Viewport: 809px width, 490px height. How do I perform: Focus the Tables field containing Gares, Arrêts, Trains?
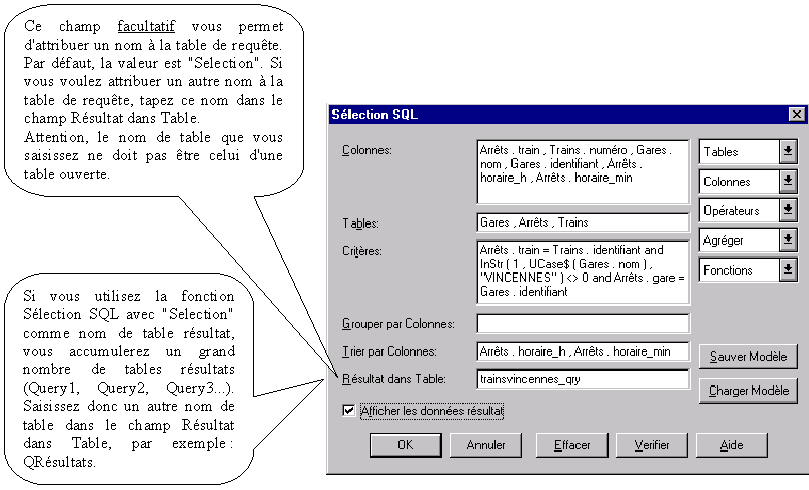[583, 222]
